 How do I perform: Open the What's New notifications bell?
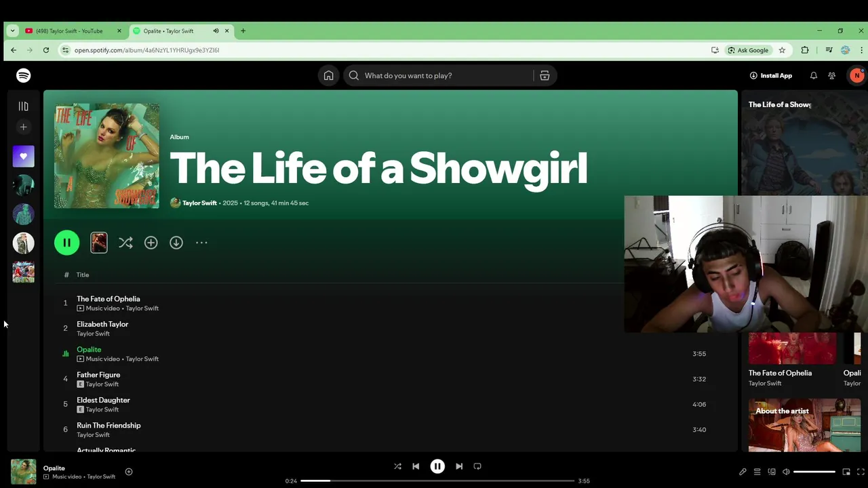[813, 75]
